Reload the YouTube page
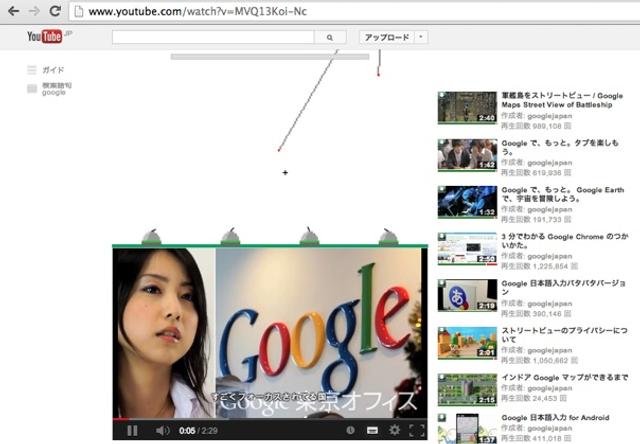 [56, 11]
